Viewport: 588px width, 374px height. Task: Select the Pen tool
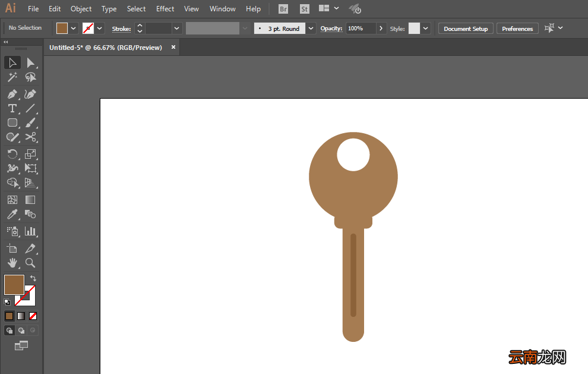coord(12,94)
